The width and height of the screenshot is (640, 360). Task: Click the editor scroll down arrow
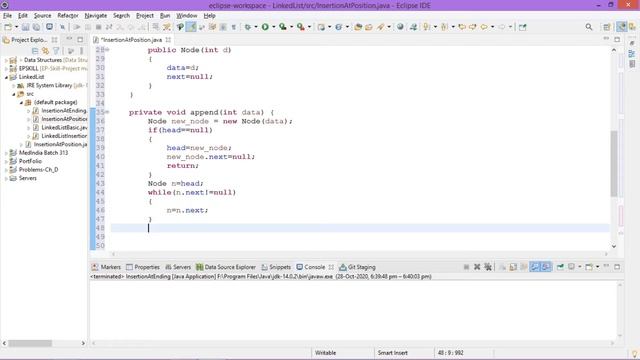coord(614,246)
